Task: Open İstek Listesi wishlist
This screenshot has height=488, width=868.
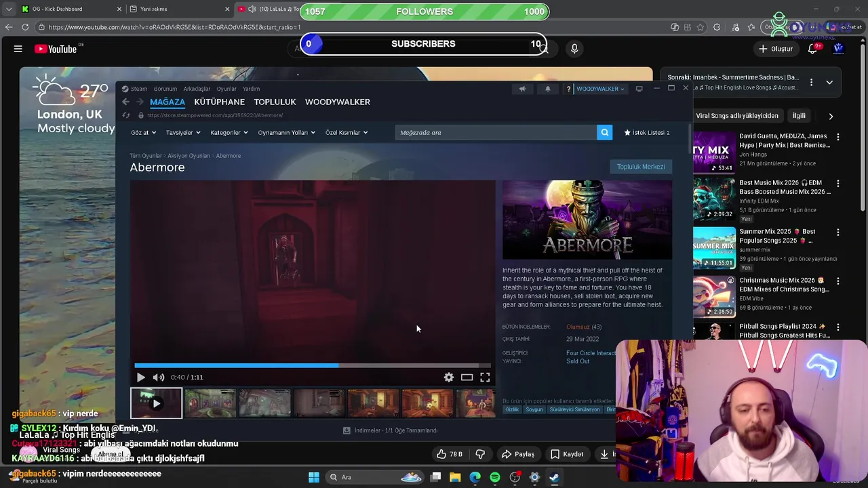Action: pos(647,133)
